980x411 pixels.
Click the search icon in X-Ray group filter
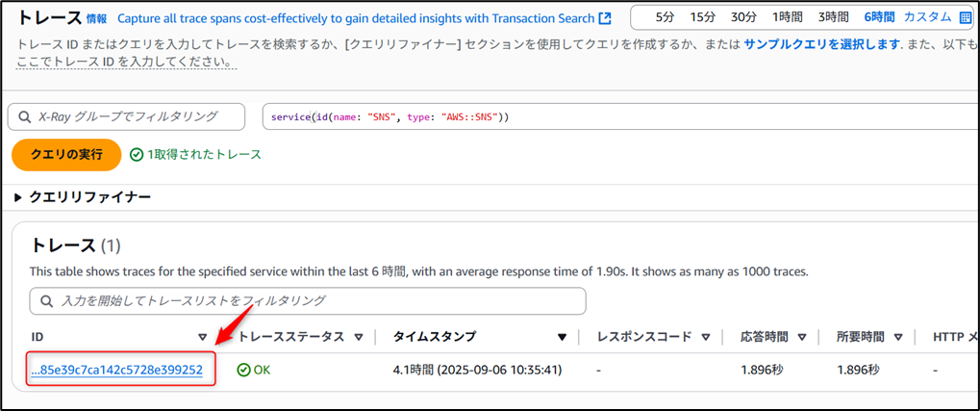click(x=23, y=116)
